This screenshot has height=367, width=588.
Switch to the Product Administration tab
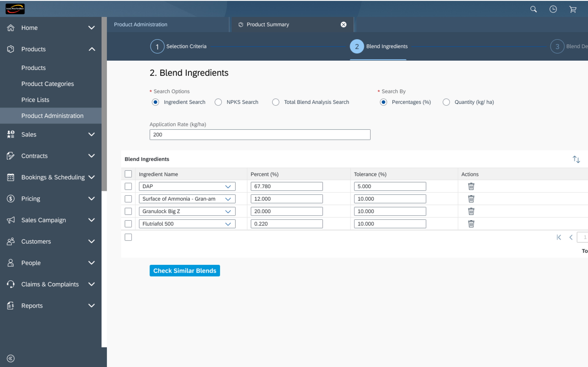click(x=168, y=25)
